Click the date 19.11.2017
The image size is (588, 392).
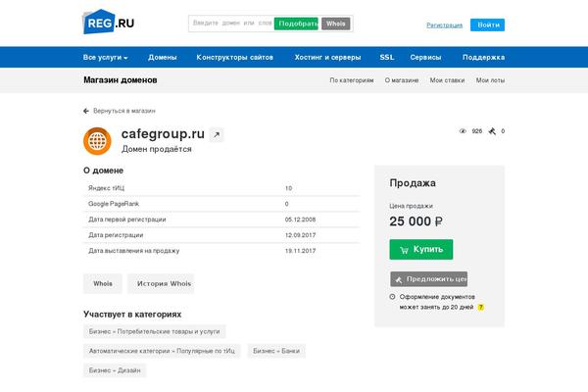coord(300,251)
